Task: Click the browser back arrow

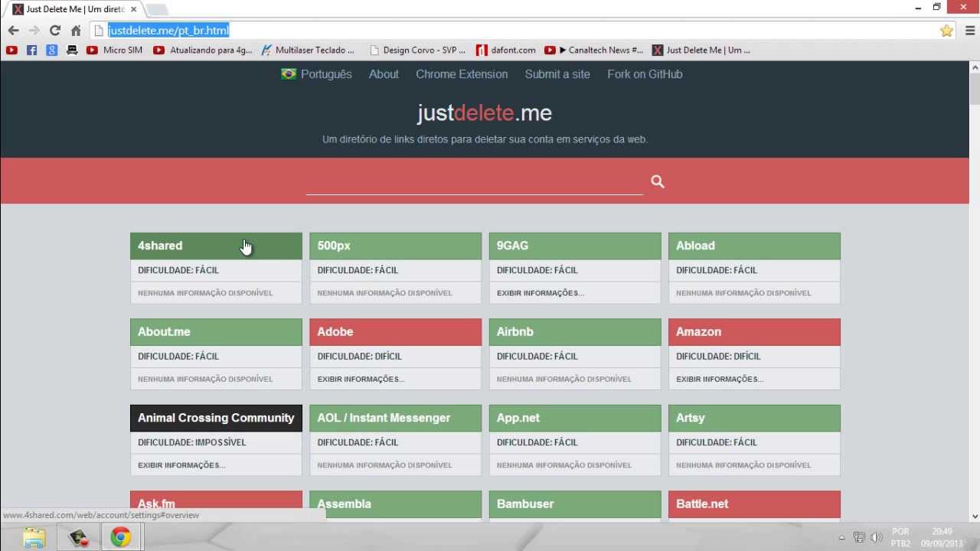Action: pos(13,31)
